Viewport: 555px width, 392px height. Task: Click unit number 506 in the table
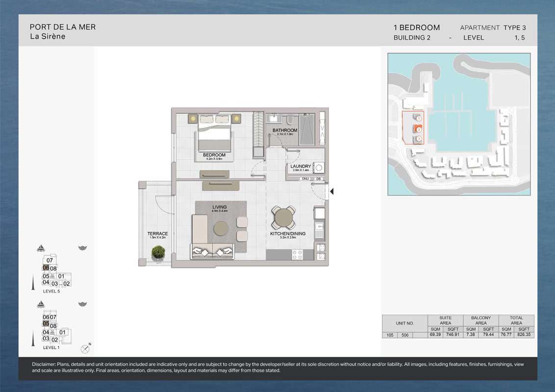tap(405, 335)
